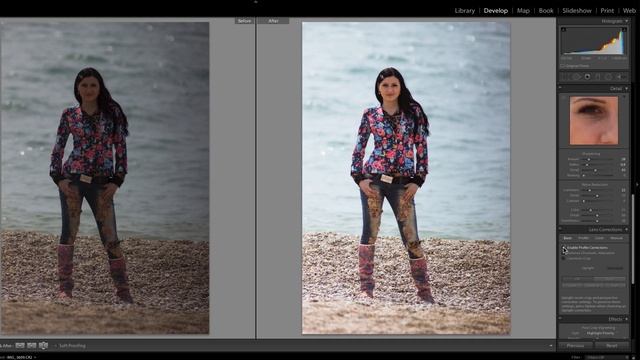Toggle the Soft Proofing checkbox
The height and width of the screenshot is (360, 640).
click(x=56, y=346)
